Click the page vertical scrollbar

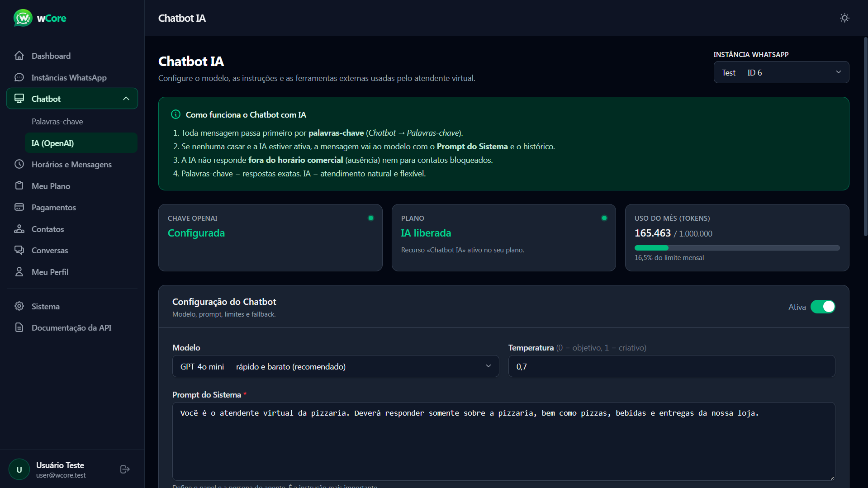(x=865, y=136)
